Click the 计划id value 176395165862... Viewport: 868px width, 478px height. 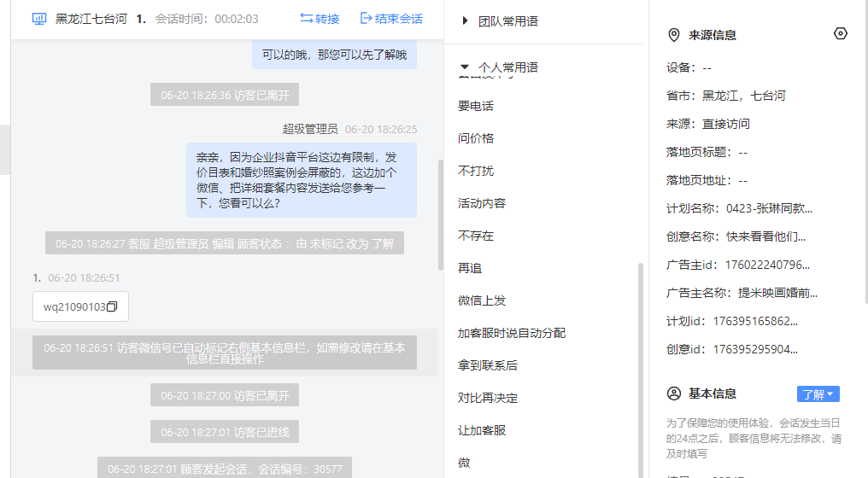755,322
